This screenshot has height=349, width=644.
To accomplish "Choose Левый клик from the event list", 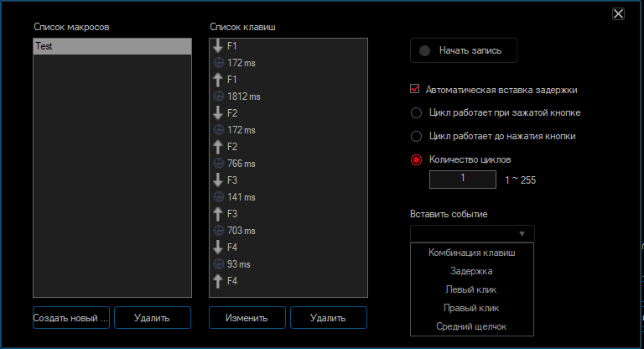I will pos(472,289).
